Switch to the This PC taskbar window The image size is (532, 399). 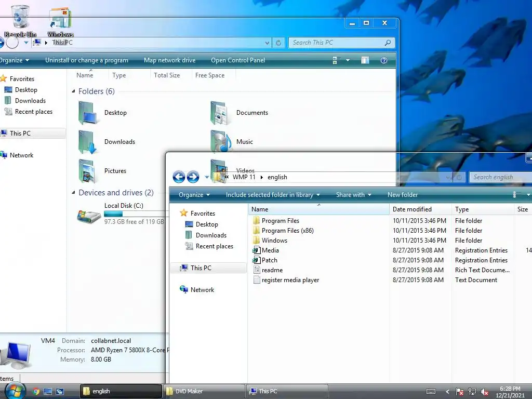point(287,391)
